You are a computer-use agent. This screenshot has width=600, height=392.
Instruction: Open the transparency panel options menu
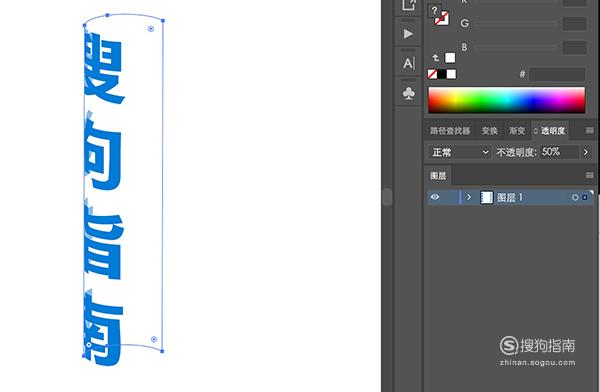coord(590,131)
